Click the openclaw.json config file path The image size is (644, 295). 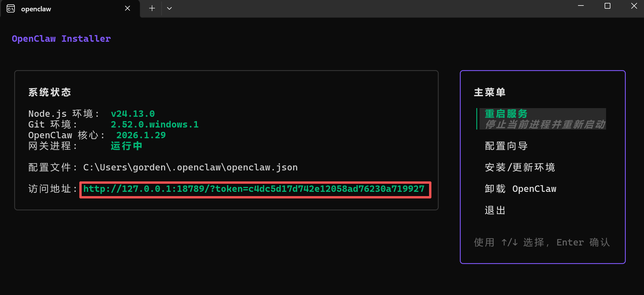click(190, 167)
